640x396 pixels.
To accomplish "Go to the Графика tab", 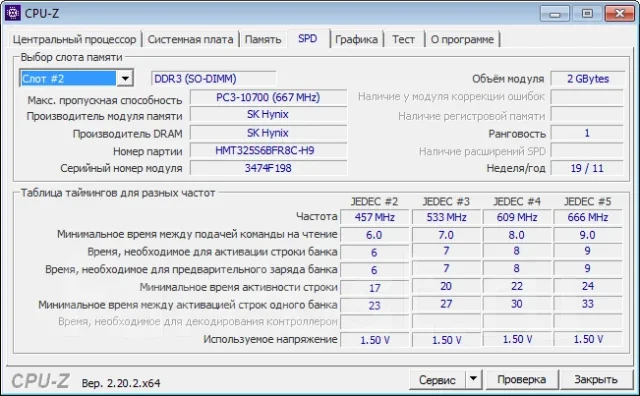I will tap(356, 40).
